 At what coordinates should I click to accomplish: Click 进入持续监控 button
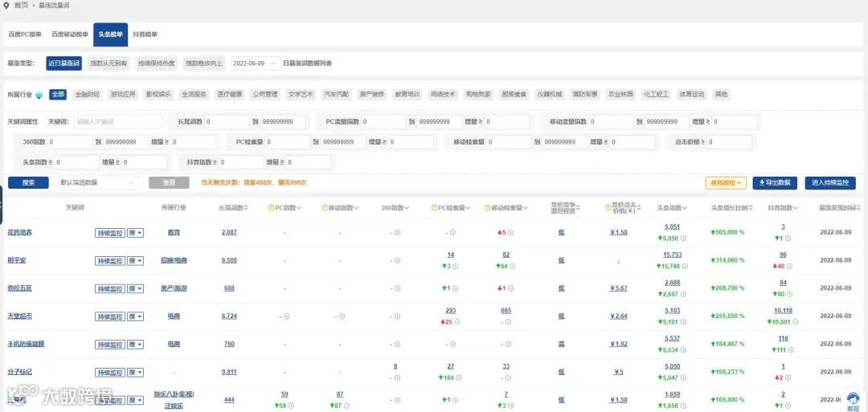click(x=830, y=182)
